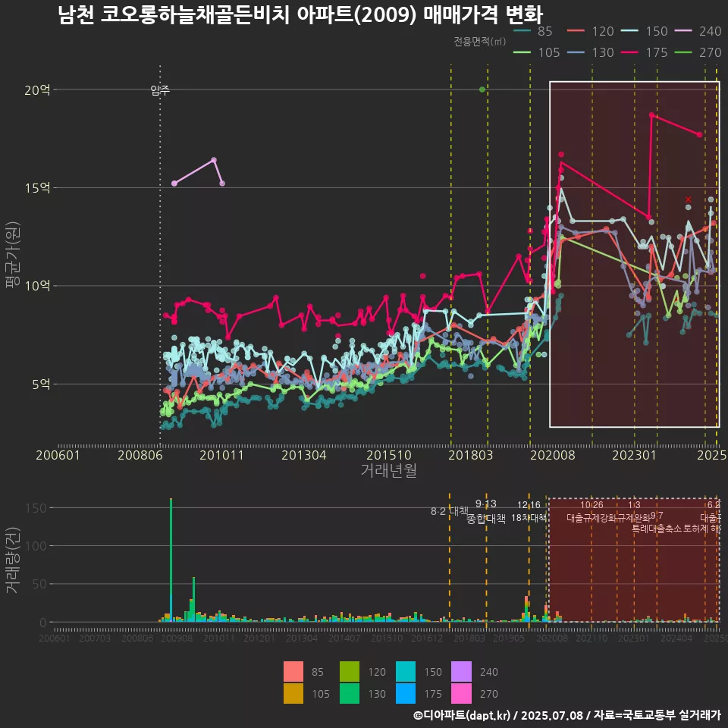Click the 12·16 policy date label
Image resolution: width=728 pixels, height=728 pixels.
(529, 505)
